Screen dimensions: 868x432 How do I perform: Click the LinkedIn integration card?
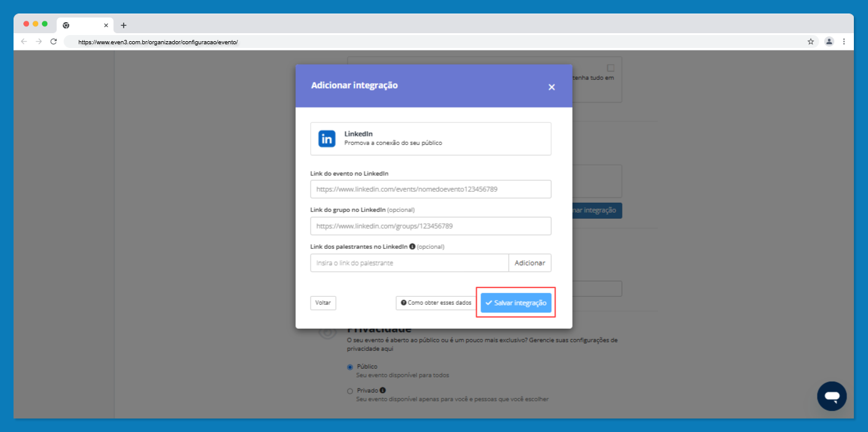[431, 139]
